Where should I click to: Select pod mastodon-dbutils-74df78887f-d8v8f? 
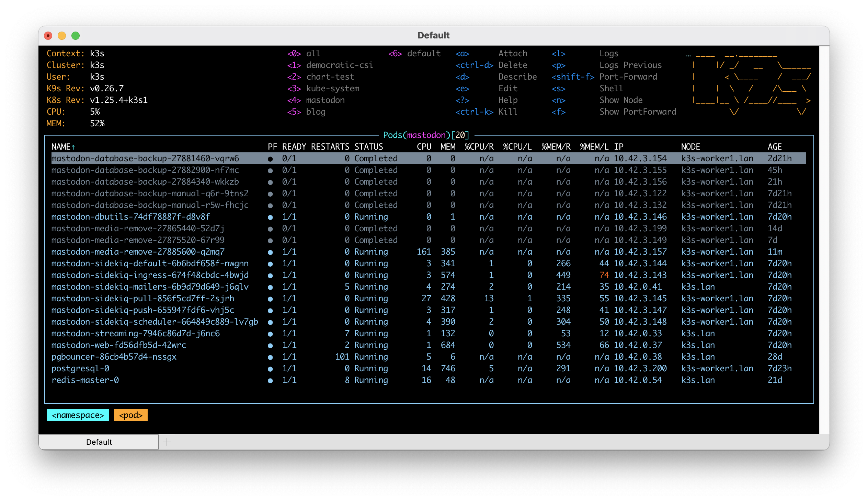[428, 217]
